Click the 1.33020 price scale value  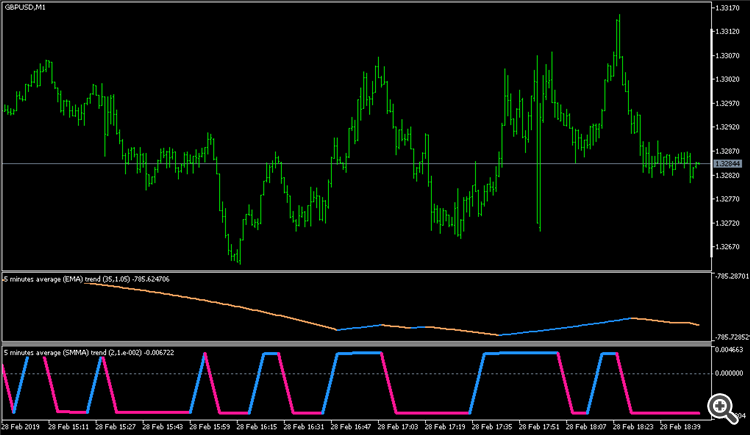(x=727, y=79)
